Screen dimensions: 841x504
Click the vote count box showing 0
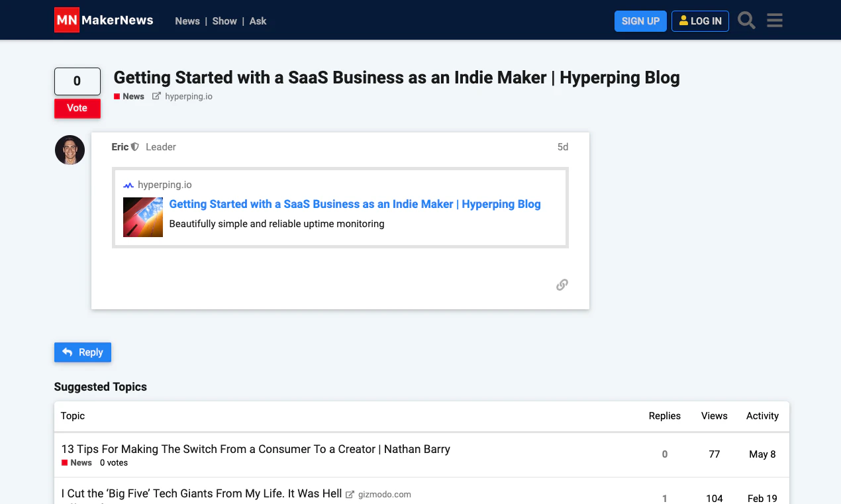click(x=77, y=81)
